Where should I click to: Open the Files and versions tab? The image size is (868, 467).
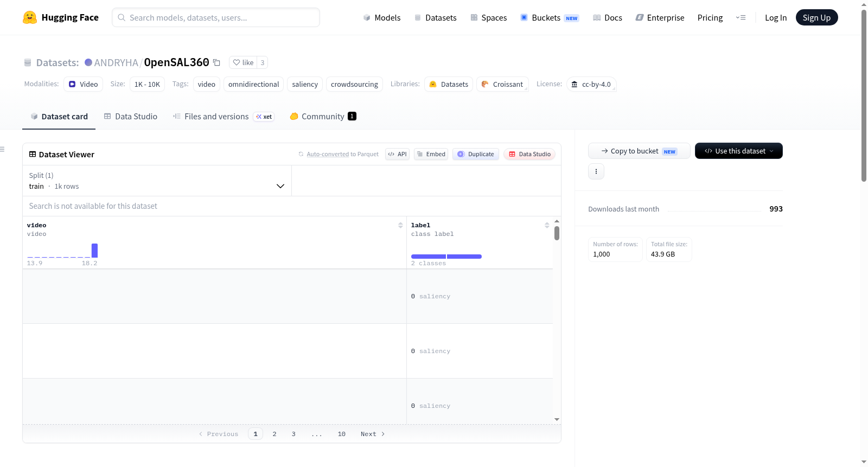click(x=224, y=117)
